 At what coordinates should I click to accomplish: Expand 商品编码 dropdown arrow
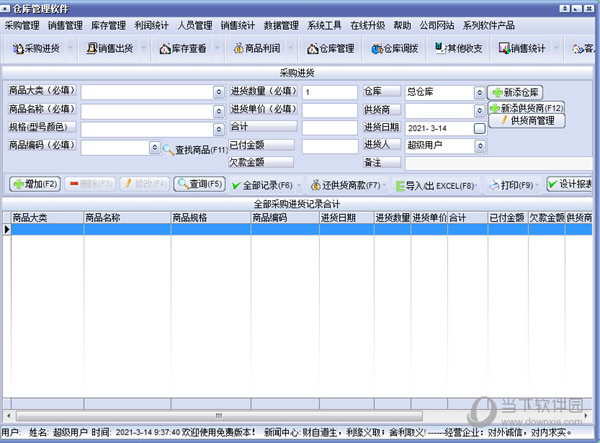coord(154,147)
